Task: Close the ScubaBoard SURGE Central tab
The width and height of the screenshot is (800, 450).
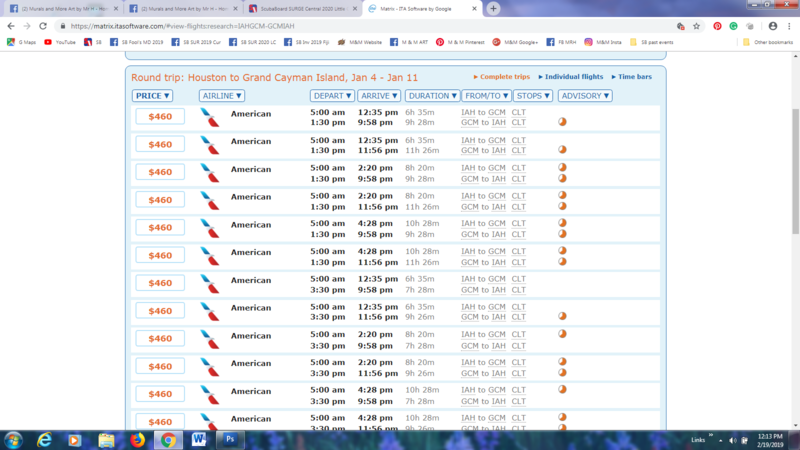Action: coord(355,9)
